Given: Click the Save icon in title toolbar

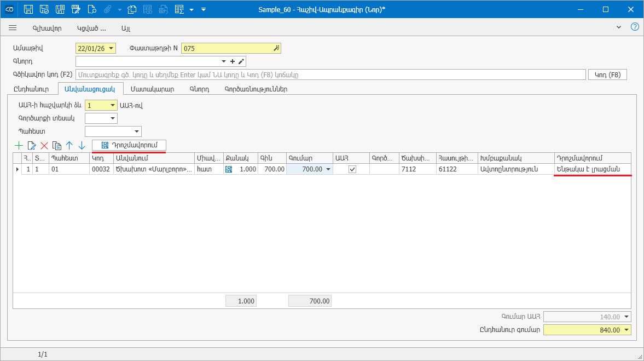Looking at the screenshot, I should (x=29, y=9).
